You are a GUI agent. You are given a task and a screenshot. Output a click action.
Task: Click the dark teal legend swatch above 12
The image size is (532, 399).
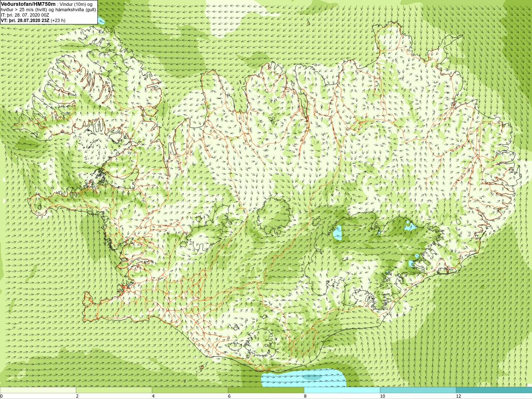(x=494, y=390)
